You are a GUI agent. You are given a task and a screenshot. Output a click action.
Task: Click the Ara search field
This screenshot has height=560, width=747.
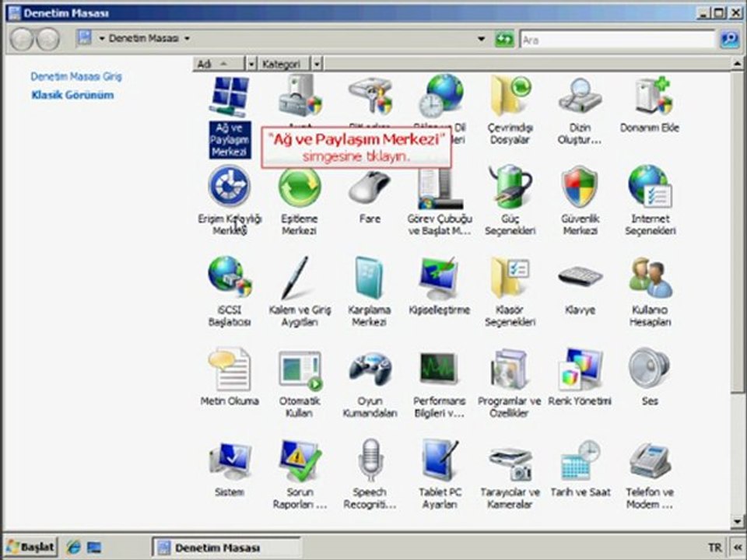tap(617, 40)
